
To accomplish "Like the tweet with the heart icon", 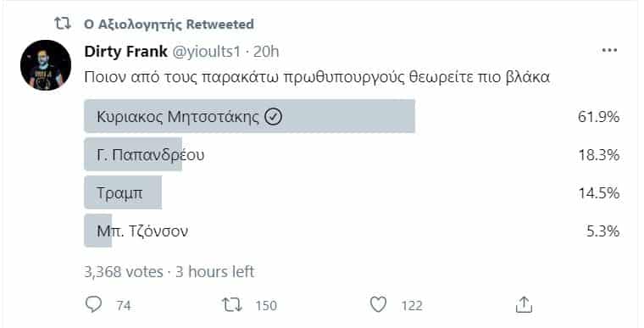I will click(x=378, y=305).
